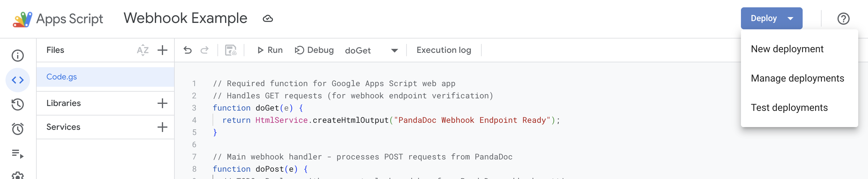Click the cloud save status icon
Viewport: 868px width, 179px height.
[x=268, y=19]
